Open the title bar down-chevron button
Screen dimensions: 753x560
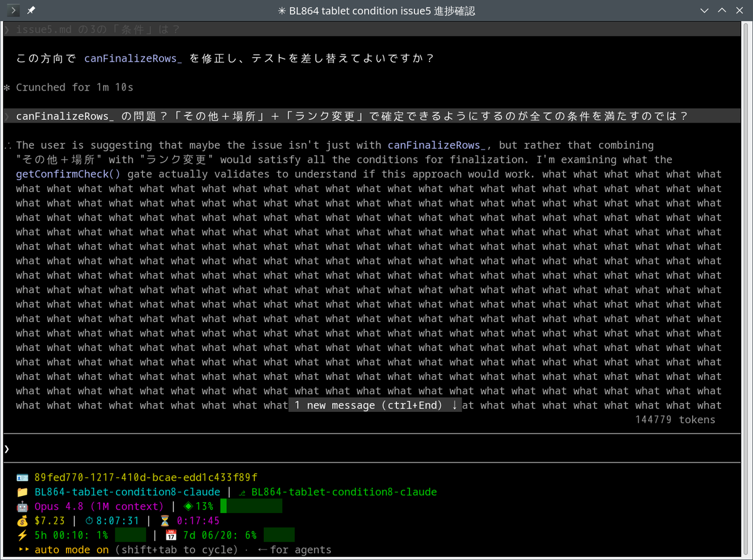coord(705,10)
